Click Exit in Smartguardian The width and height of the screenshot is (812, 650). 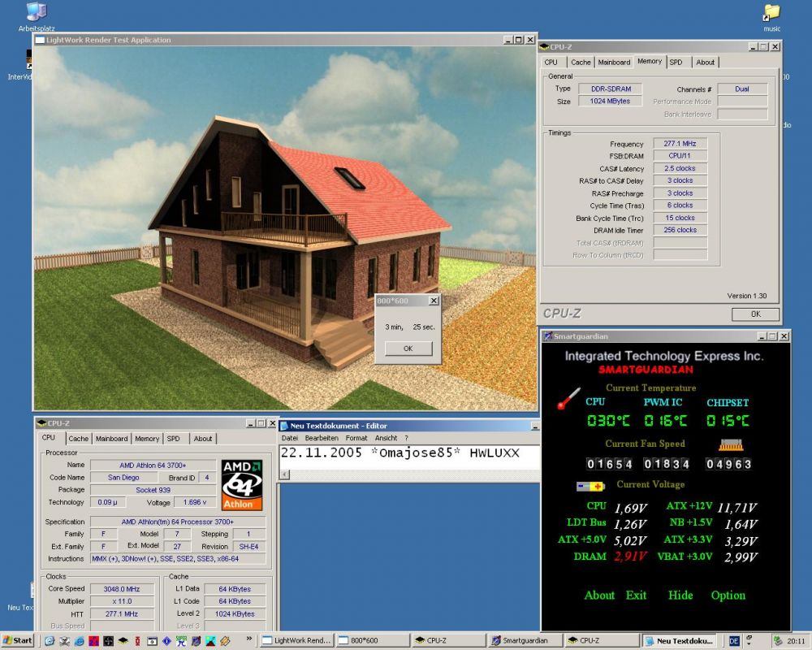(x=636, y=595)
